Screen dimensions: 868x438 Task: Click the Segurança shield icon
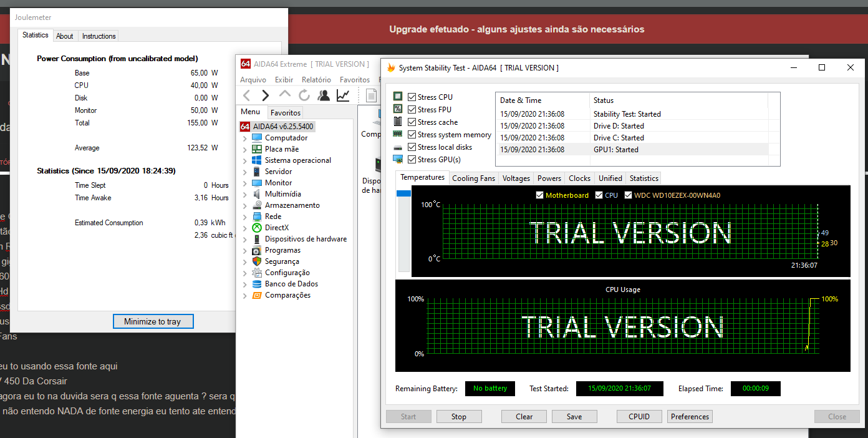[x=257, y=261]
